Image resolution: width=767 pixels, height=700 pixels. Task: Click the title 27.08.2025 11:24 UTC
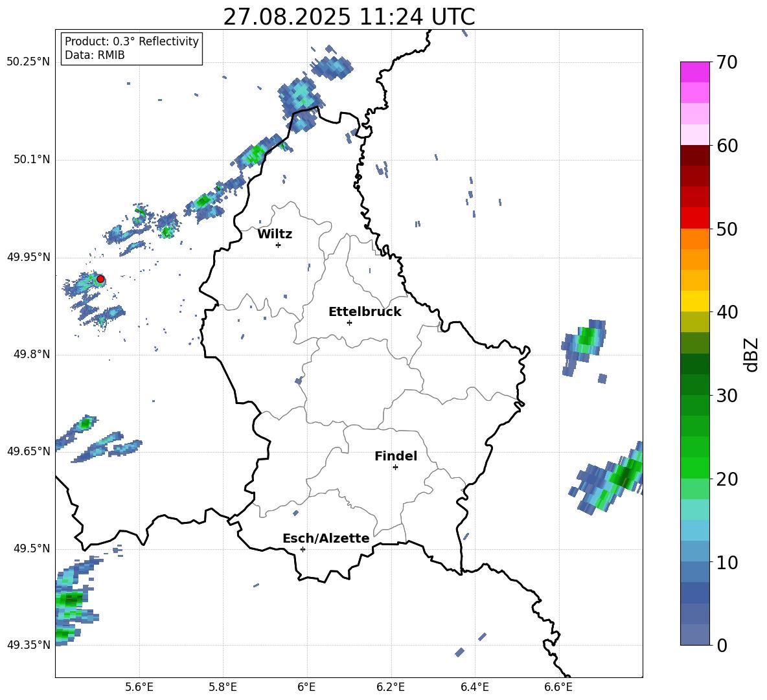349,17
